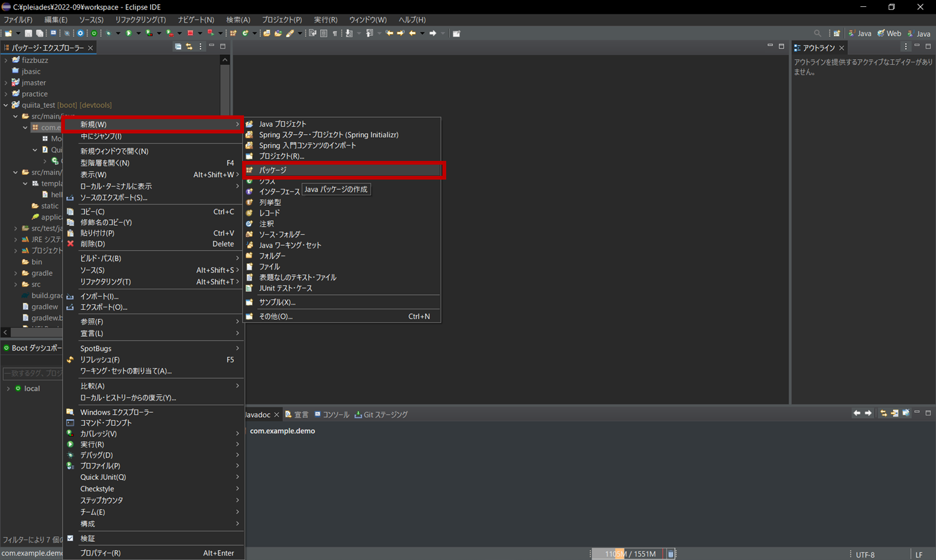Click Package Explorer vertical scrollbar up arrow

pos(225,60)
